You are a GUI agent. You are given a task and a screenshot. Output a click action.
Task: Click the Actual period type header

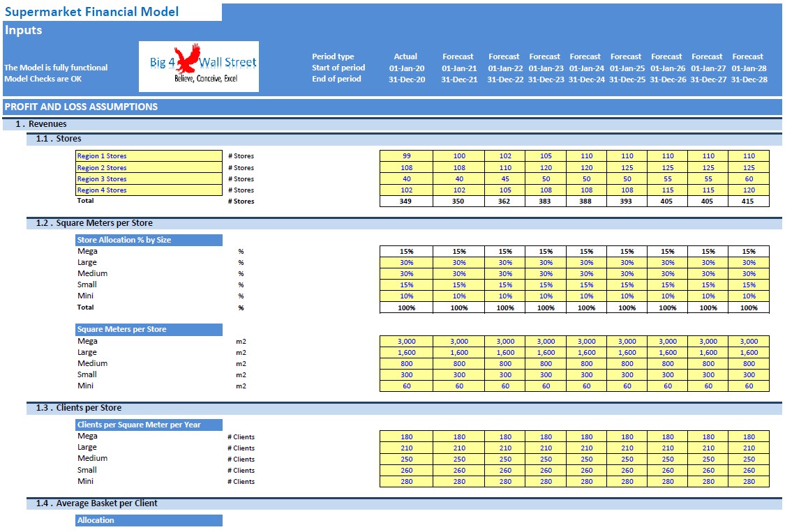click(x=405, y=56)
